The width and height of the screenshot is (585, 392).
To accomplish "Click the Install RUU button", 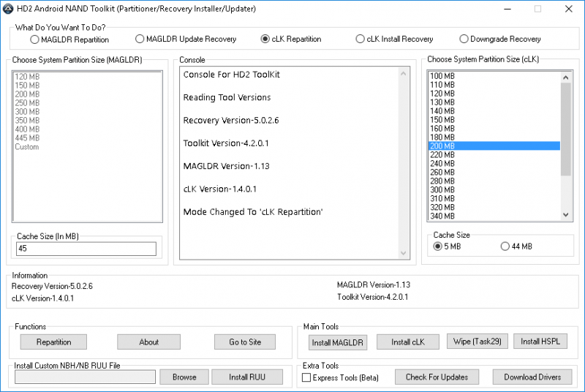I will click(x=247, y=377).
